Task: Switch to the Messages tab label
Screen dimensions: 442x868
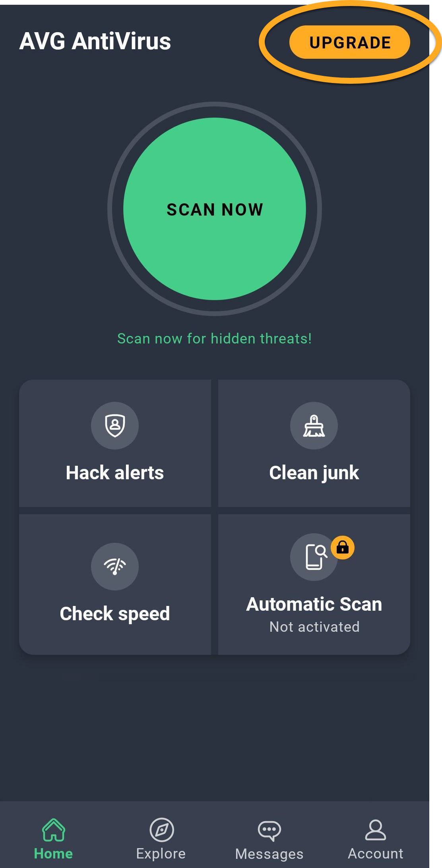Action: (269, 854)
